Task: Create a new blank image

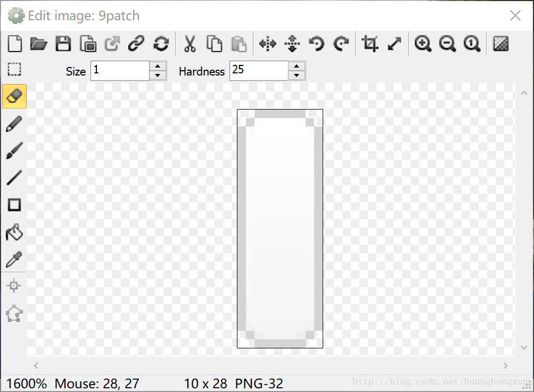Action: pos(15,44)
